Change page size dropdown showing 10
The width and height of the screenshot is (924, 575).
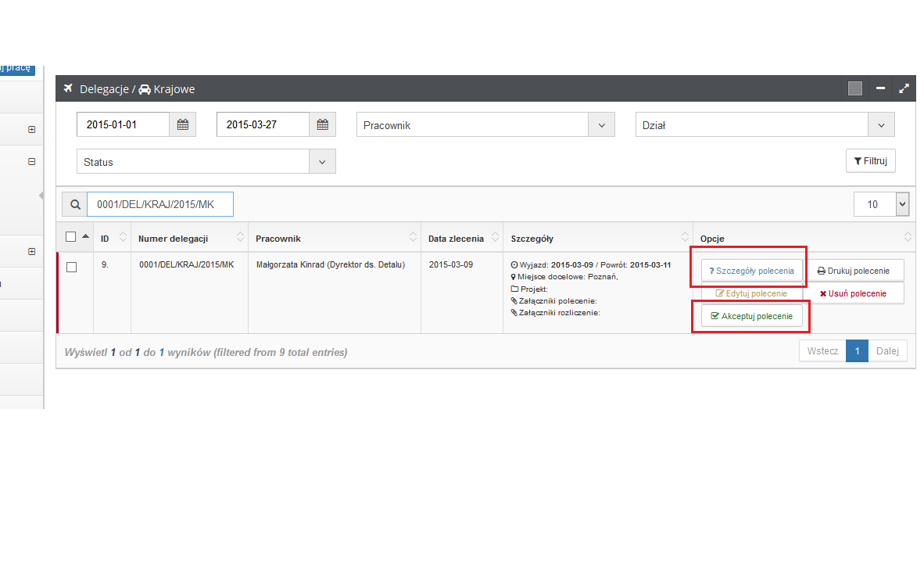pos(881,204)
